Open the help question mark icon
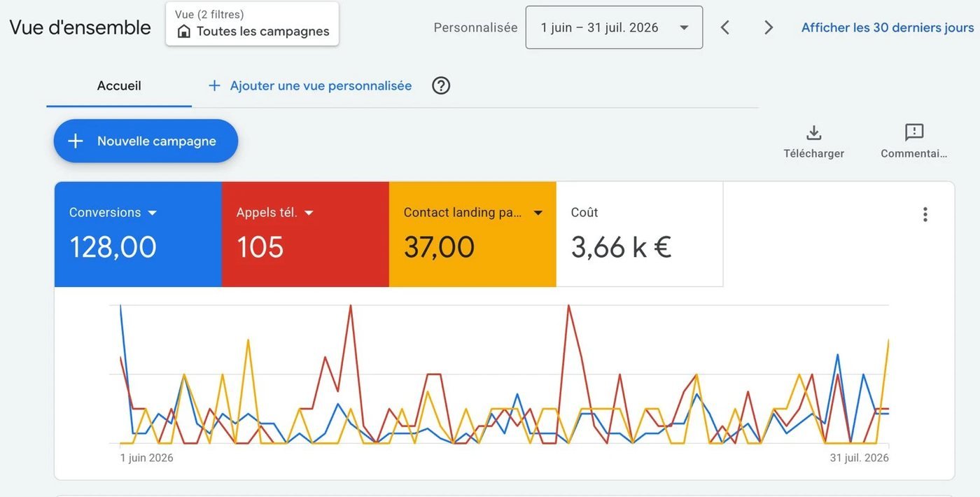 441,85
